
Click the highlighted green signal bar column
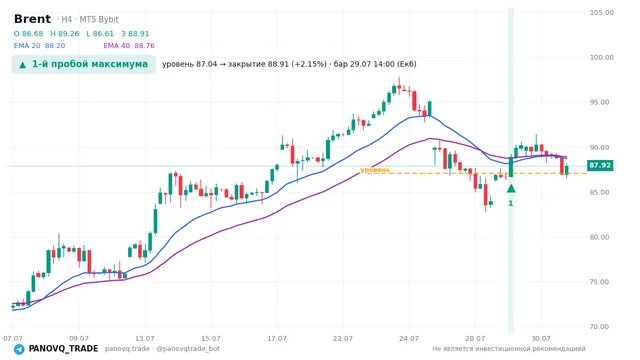(511, 169)
